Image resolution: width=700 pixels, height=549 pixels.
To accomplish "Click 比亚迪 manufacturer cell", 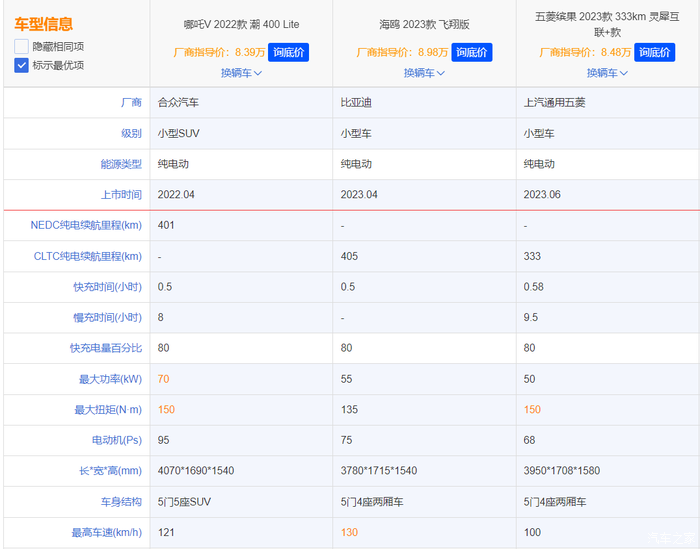I will coord(357,103).
